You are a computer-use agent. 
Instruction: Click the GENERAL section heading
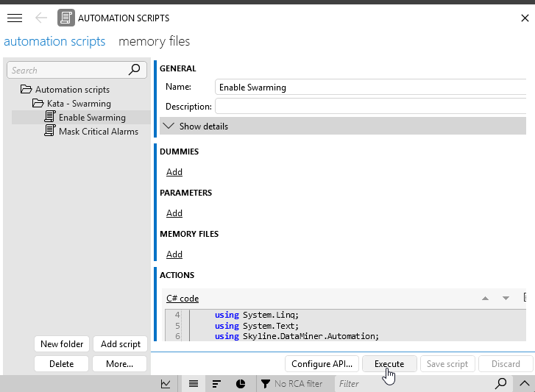tap(178, 68)
